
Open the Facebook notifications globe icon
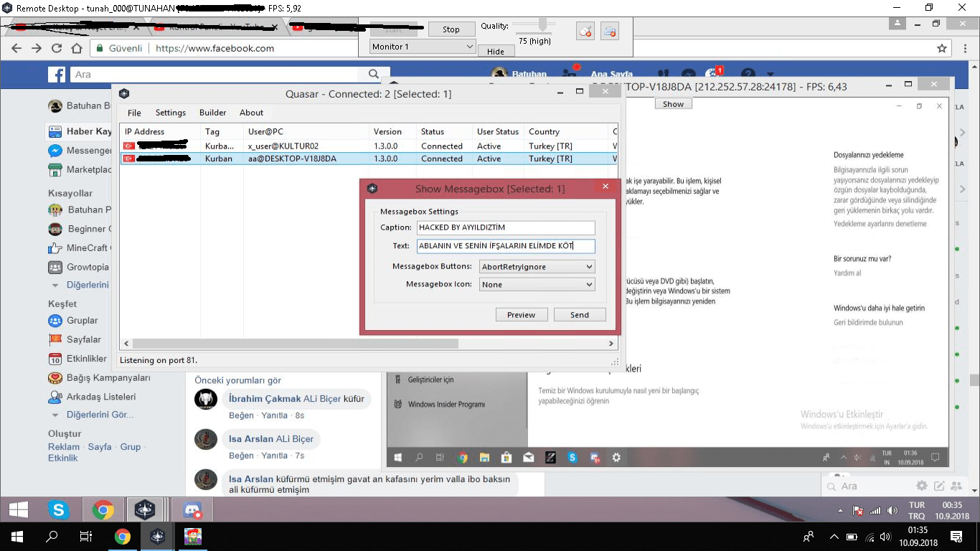click(712, 74)
